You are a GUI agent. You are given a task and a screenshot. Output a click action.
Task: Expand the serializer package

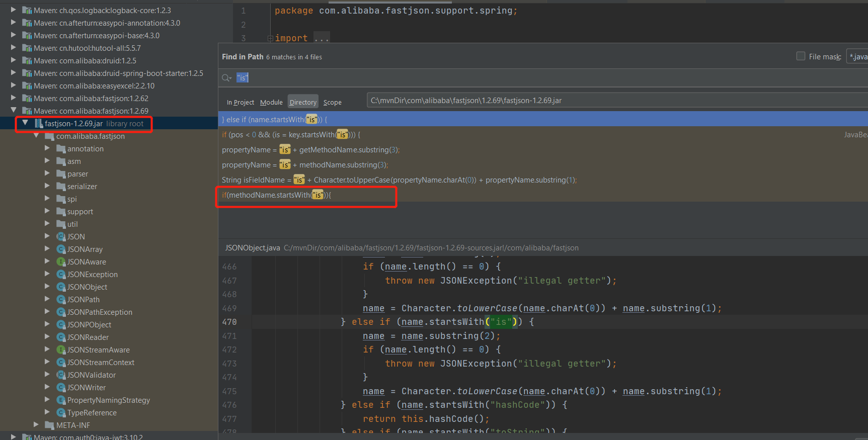(x=47, y=186)
